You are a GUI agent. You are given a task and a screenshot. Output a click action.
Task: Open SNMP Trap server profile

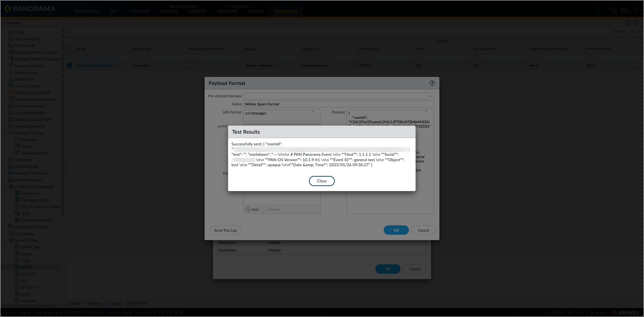31,247
